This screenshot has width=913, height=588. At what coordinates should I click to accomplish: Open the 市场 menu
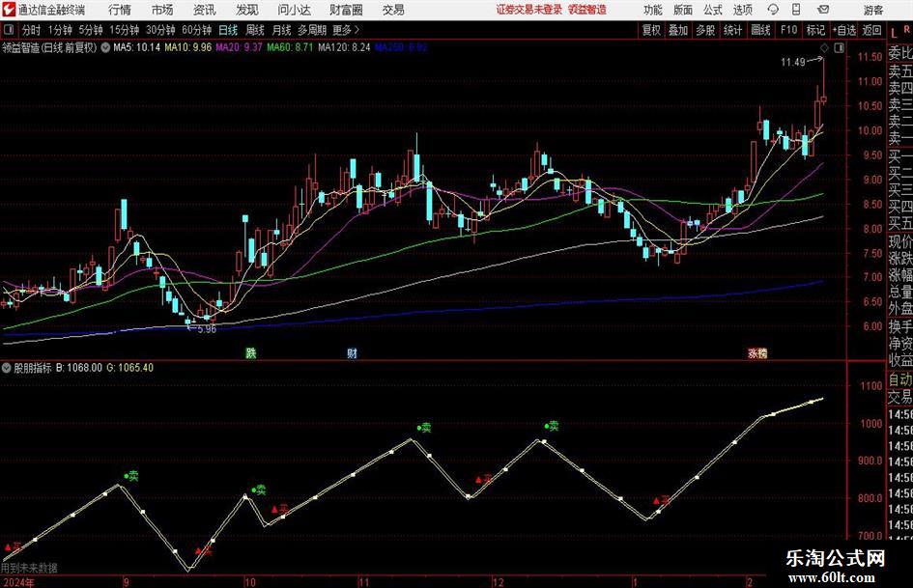click(x=162, y=10)
